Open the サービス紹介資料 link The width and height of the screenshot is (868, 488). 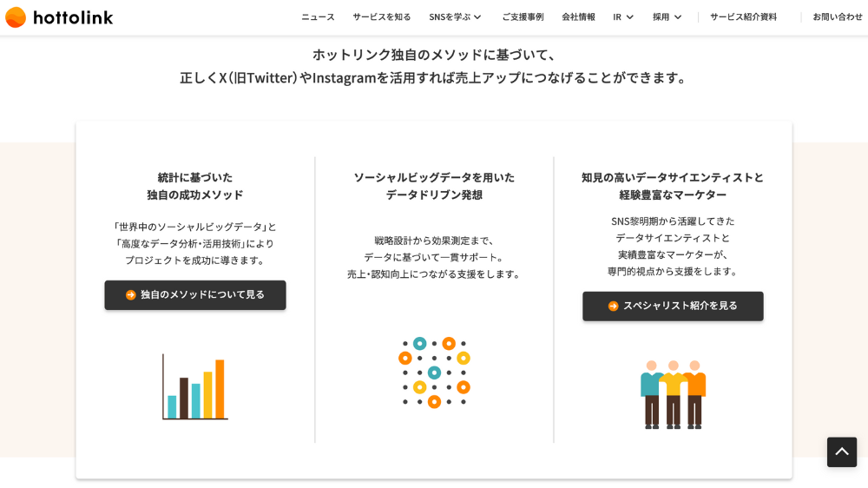click(743, 17)
